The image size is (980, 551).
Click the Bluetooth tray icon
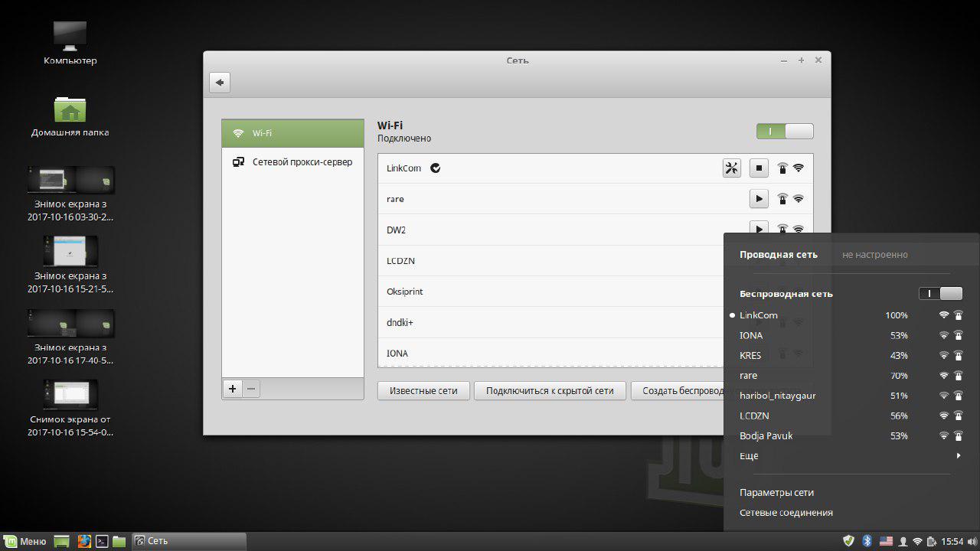[867, 541]
